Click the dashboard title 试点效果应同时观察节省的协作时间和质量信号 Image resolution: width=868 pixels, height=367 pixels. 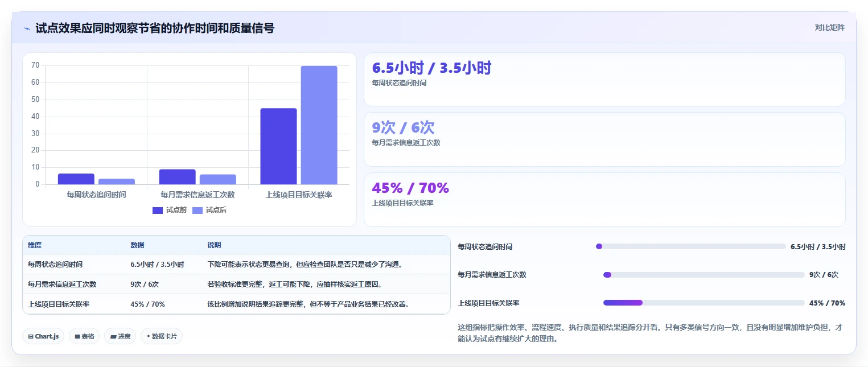(x=155, y=28)
